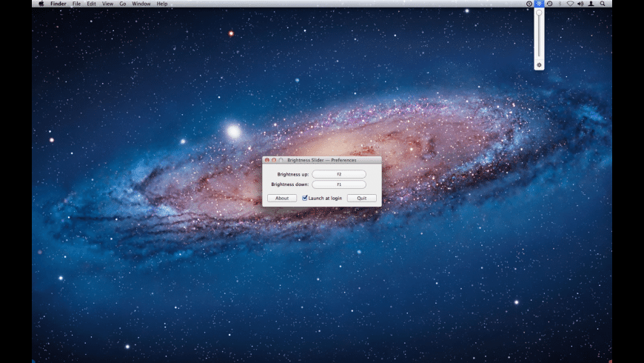The height and width of the screenshot is (363, 644).
Task: Click the Brightness down F1 shortcut field
Action: pos(339,184)
